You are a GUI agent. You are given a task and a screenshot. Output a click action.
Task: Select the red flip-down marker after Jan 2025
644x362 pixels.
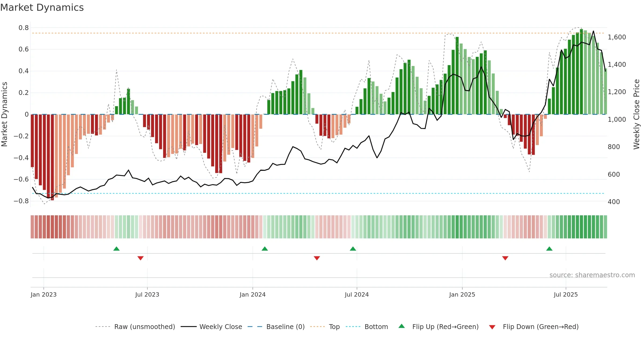pyautogui.click(x=505, y=258)
